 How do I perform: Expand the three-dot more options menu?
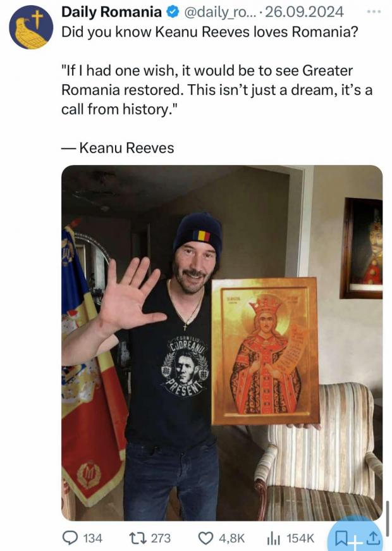click(374, 11)
